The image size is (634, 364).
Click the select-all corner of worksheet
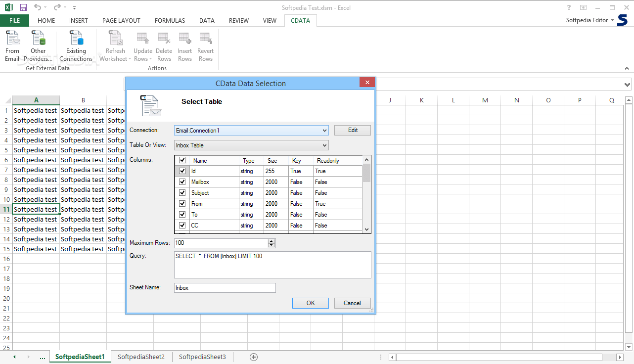pos(7,100)
